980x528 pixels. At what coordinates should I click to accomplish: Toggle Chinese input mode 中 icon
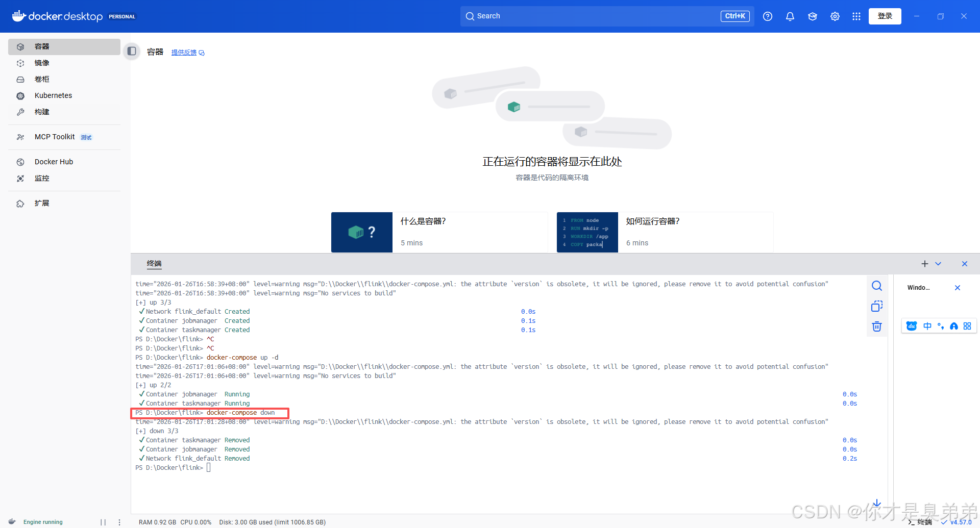coord(927,326)
